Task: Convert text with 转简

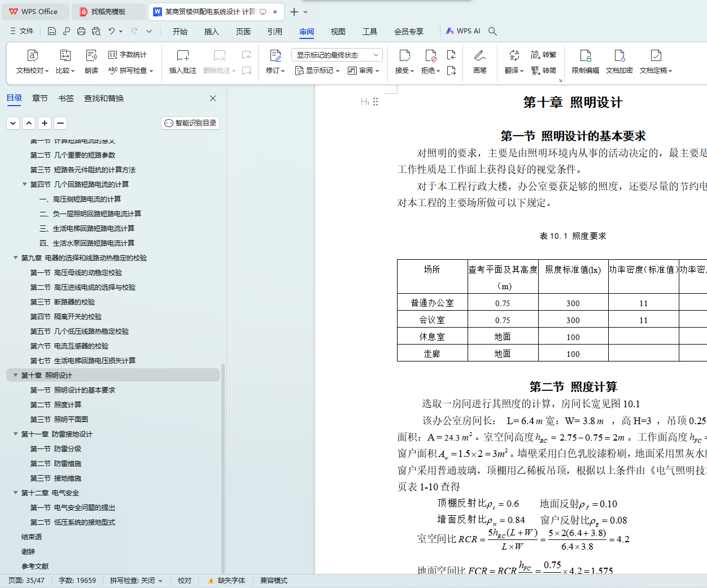Action: [x=544, y=71]
